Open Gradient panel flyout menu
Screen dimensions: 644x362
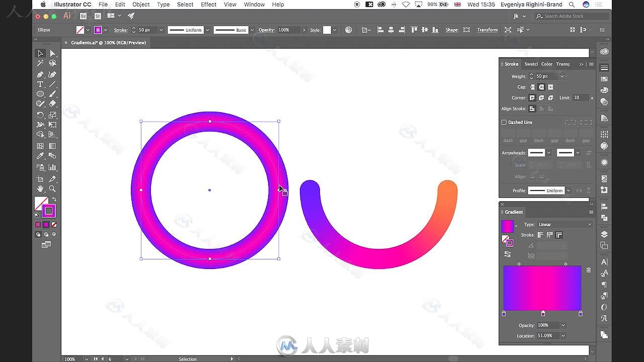[591, 212]
